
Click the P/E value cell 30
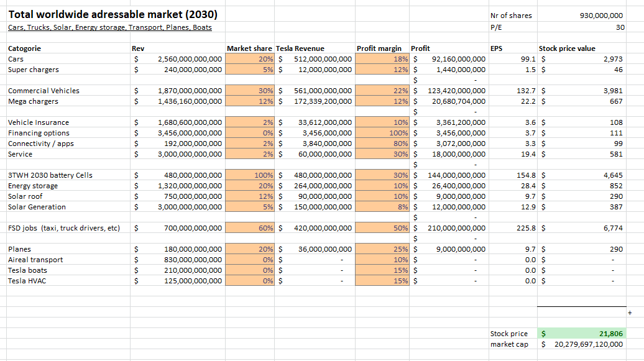click(582, 27)
